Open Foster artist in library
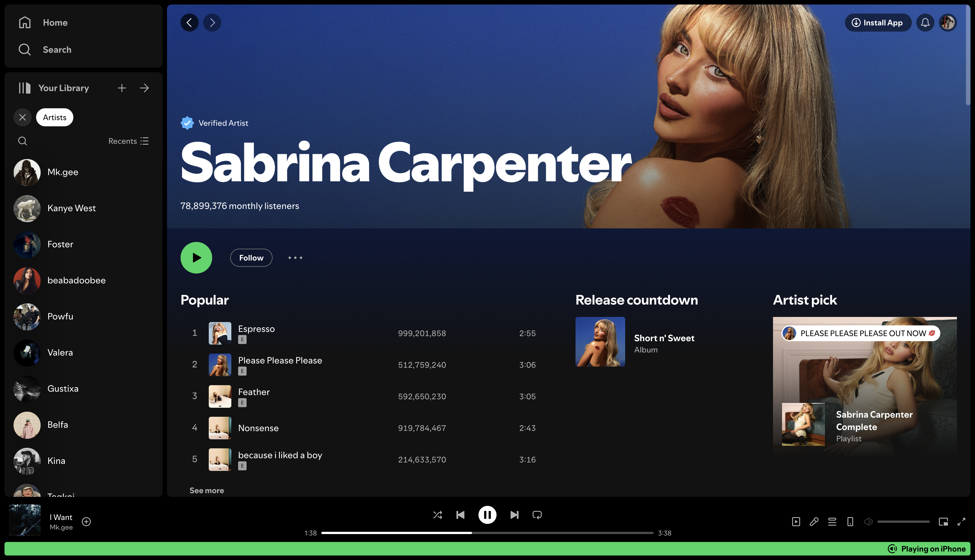This screenshot has height=560, width=975. click(84, 245)
